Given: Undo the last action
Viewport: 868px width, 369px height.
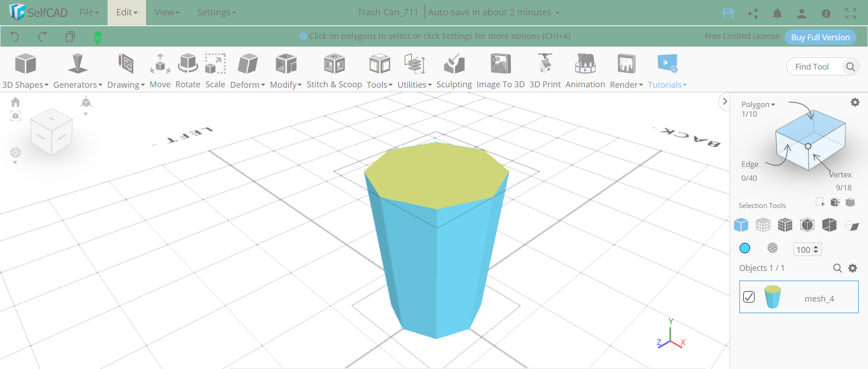Looking at the screenshot, I should click(15, 37).
